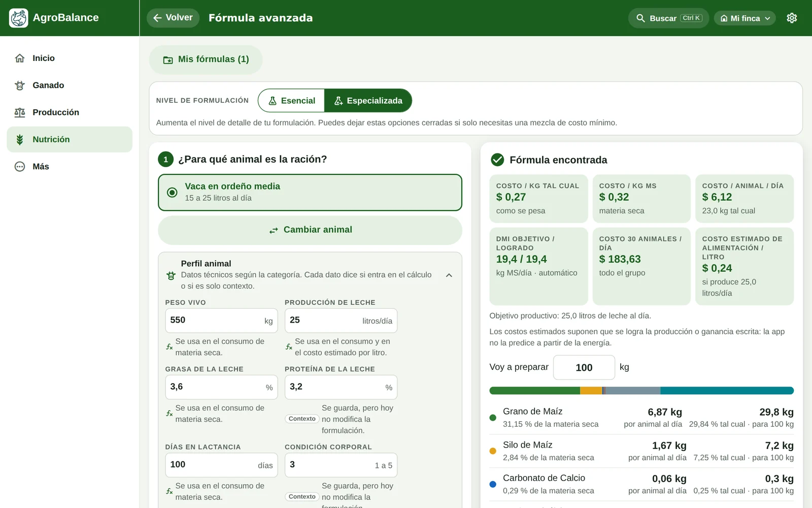Click the back arrow icon in Volver
This screenshot has height=508, width=812.
pos(157,18)
